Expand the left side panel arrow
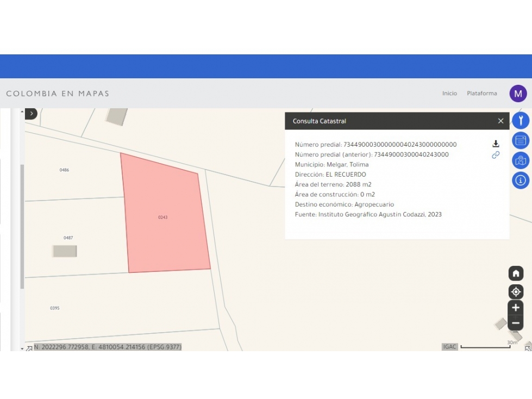This screenshot has width=532, height=399. [x=31, y=114]
